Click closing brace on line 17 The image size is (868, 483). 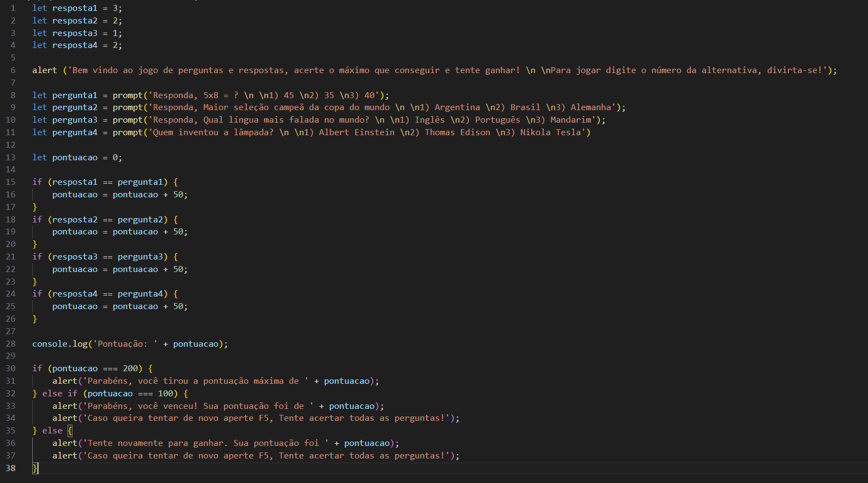pos(35,207)
